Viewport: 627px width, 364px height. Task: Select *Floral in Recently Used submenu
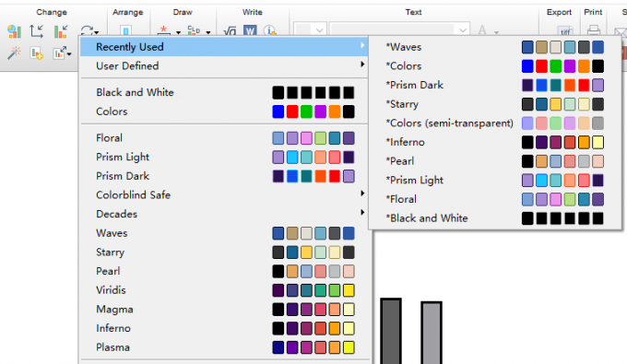(495, 199)
